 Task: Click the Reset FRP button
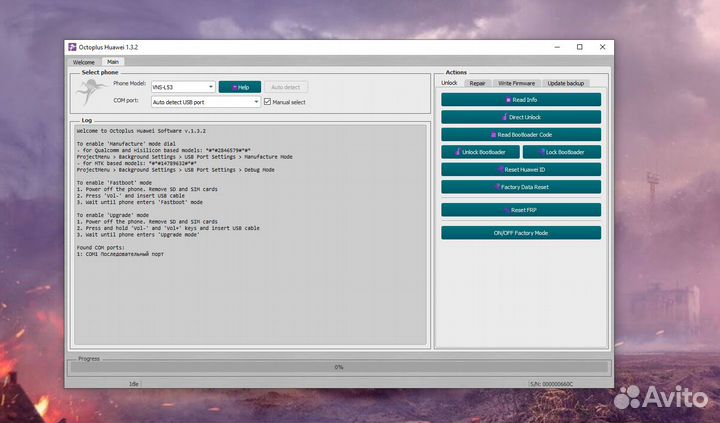coord(521,210)
